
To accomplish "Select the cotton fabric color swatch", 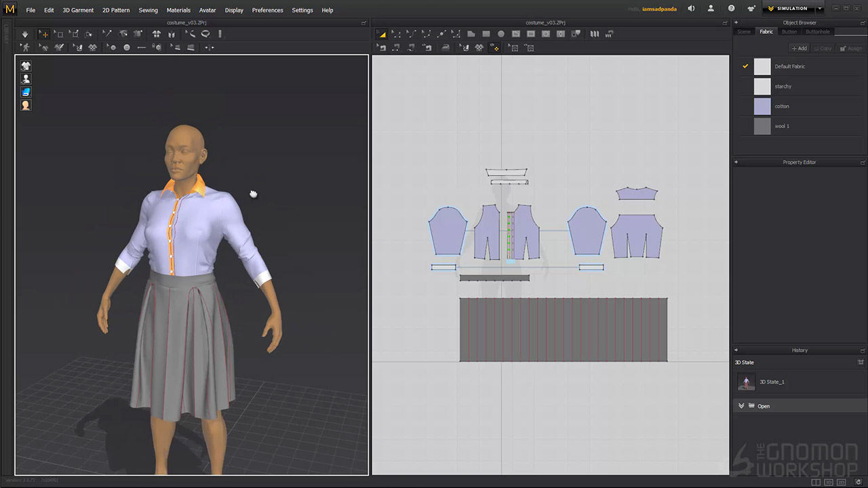I will point(762,106).
